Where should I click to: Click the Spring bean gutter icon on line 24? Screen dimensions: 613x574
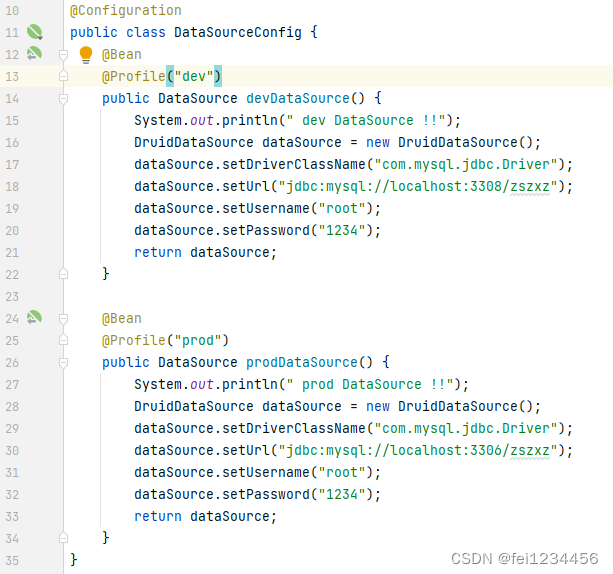(x=34, y=317)
